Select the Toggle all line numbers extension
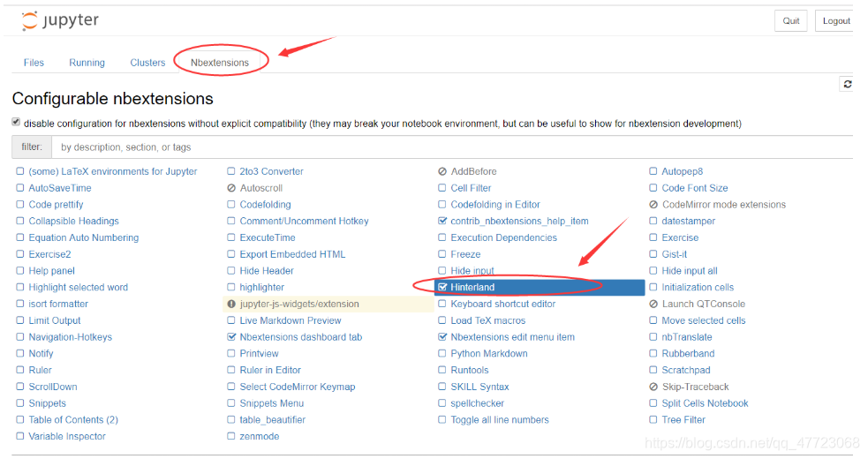This screenshot has width=868, height=459. 499,419
